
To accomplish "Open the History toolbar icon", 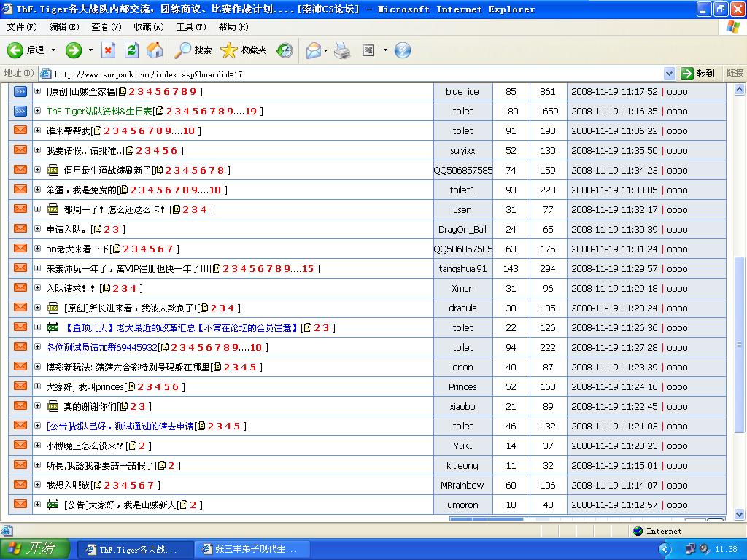I will click(285, 50).
